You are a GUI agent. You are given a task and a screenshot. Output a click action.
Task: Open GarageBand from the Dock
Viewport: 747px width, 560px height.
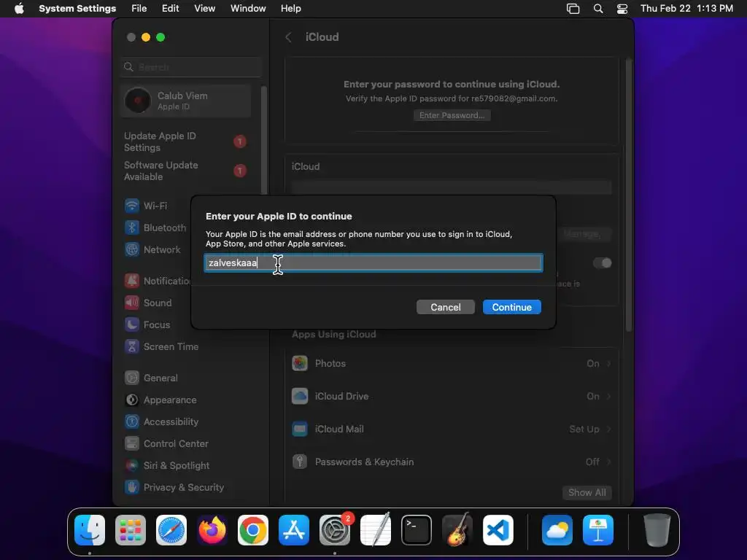click(457, 530)
